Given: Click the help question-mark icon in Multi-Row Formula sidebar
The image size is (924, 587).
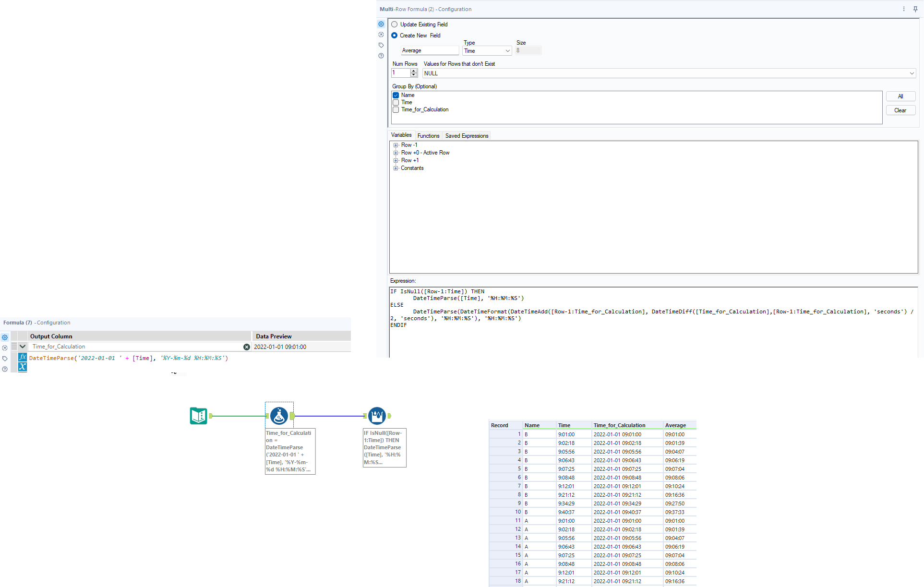Looking at the screenshot, I should [x=381, y=56].
